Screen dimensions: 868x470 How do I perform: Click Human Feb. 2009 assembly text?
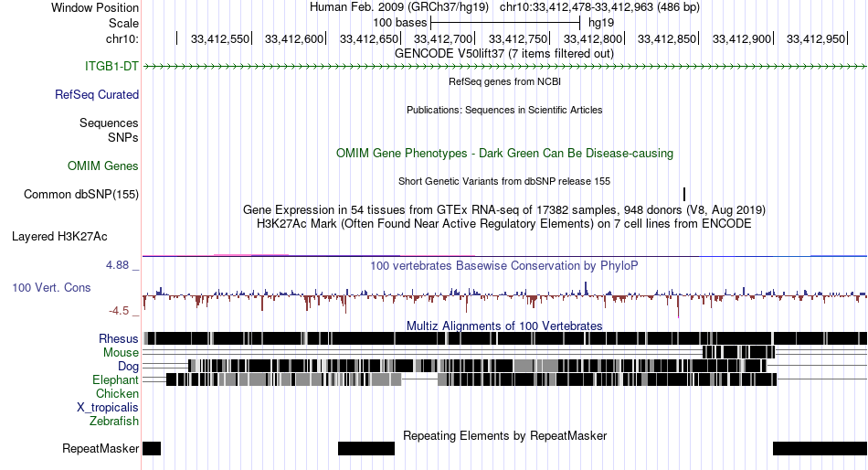tap(399, 7)
